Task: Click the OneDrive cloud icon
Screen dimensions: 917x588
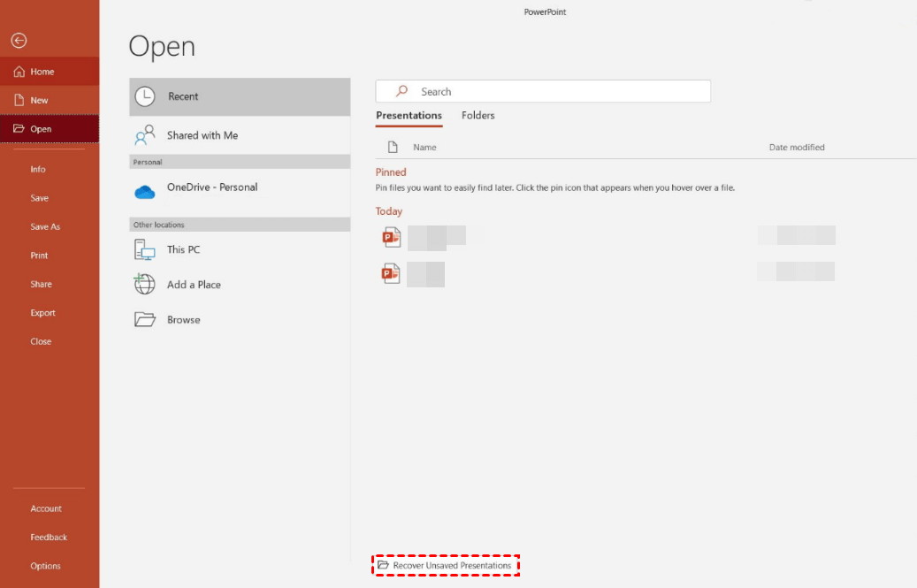Action: [144, 192]
